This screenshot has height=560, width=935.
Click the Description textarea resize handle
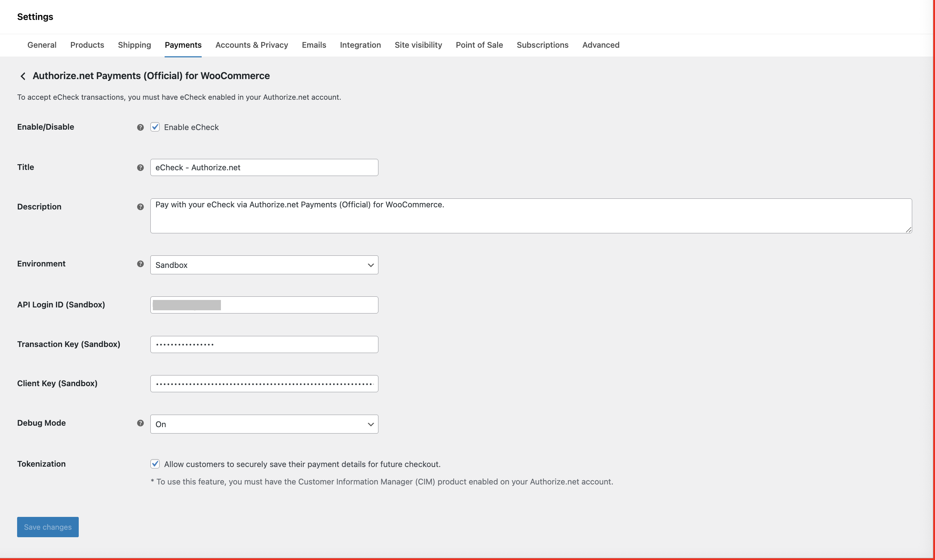click(x=909, y=230)
